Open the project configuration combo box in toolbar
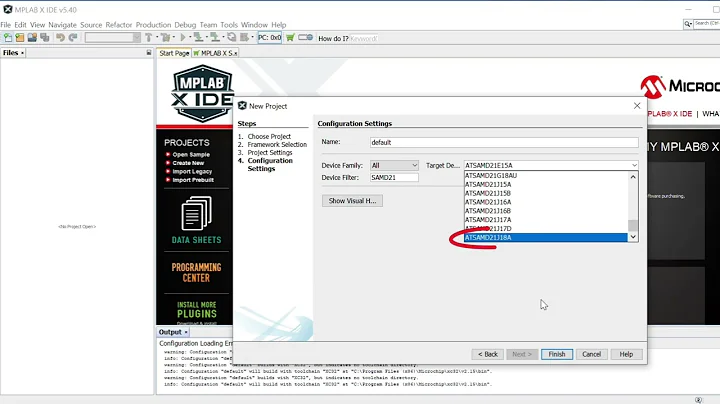The height and width of the screenshot is (404, 720). pos(112,38)
